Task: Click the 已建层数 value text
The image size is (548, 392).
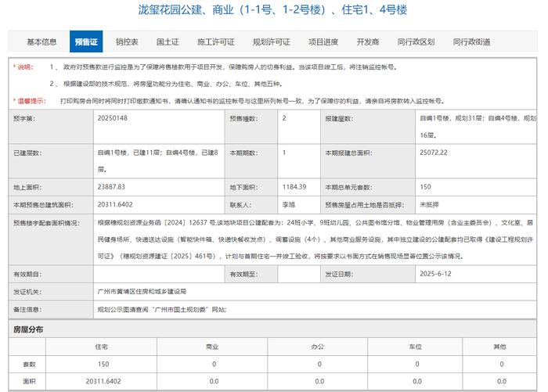Action: pyautogui.click(x=157, y=160)
